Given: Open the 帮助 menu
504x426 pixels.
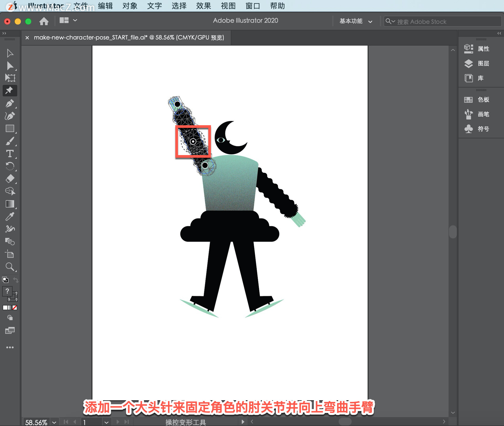Looking at the screenshot, I should point(277,6).
